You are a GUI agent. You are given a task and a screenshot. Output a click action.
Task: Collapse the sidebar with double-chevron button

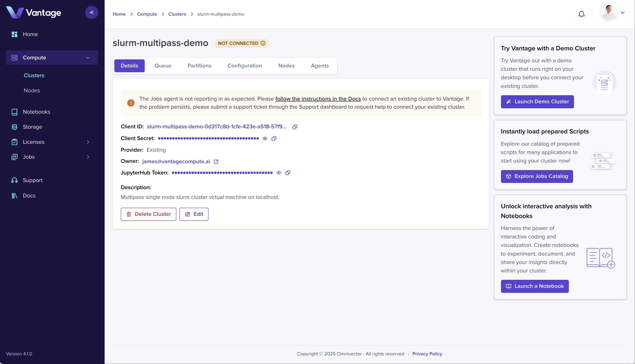92,13
